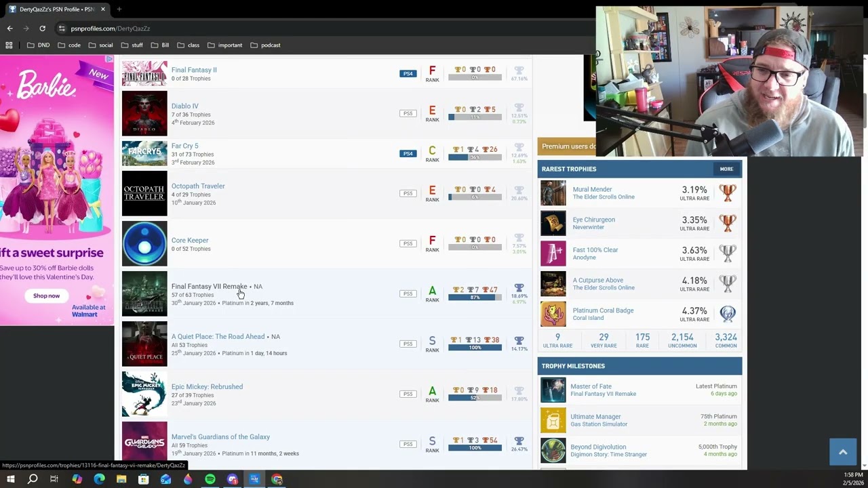Open the apps grid in bookmarks bar

click(9, 45)
